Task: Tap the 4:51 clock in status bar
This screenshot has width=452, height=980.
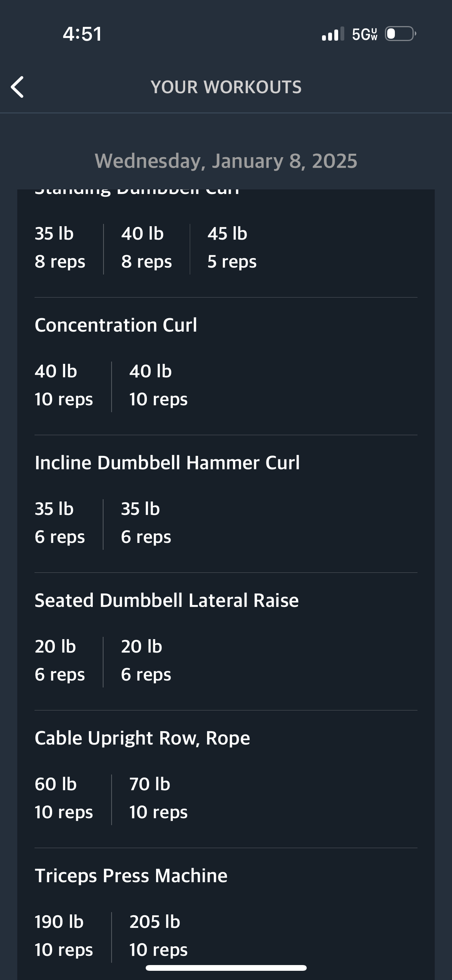Action: point(82,34)
